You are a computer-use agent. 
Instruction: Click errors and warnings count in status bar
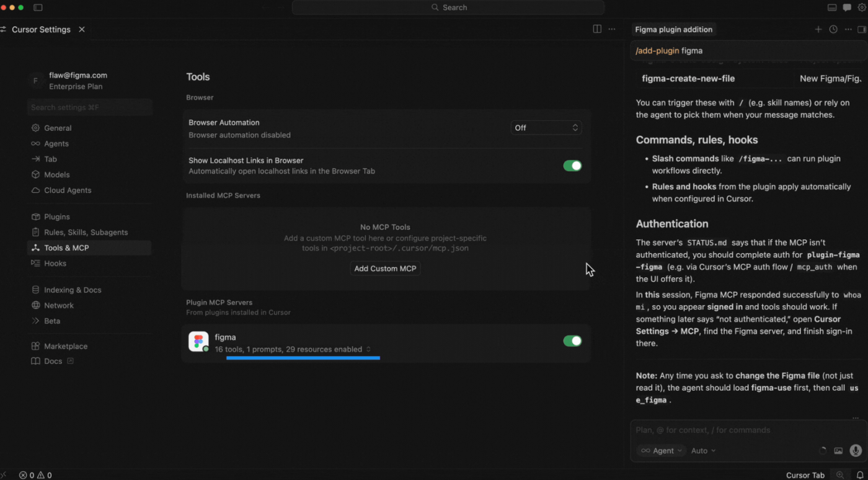pos(35,475)
